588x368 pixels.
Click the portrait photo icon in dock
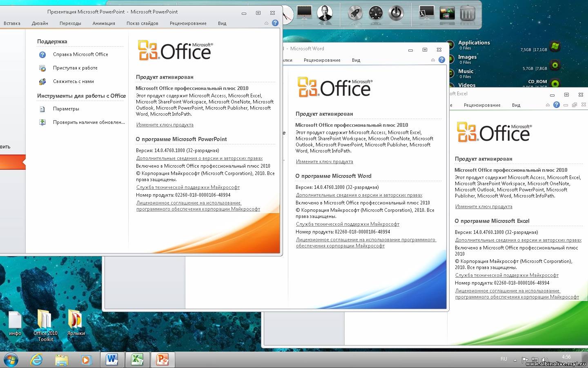point(325,12)
